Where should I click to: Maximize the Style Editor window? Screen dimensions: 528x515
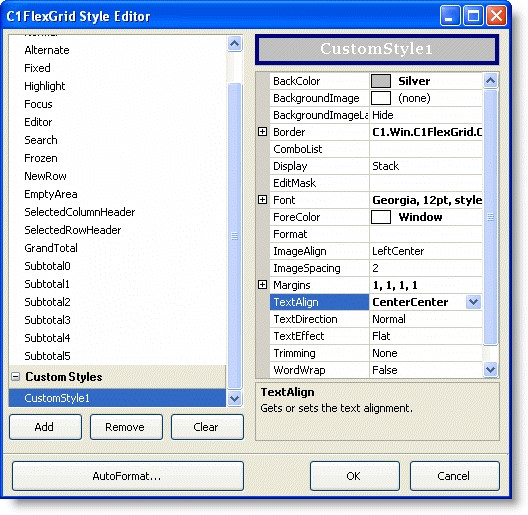(473, 16)
